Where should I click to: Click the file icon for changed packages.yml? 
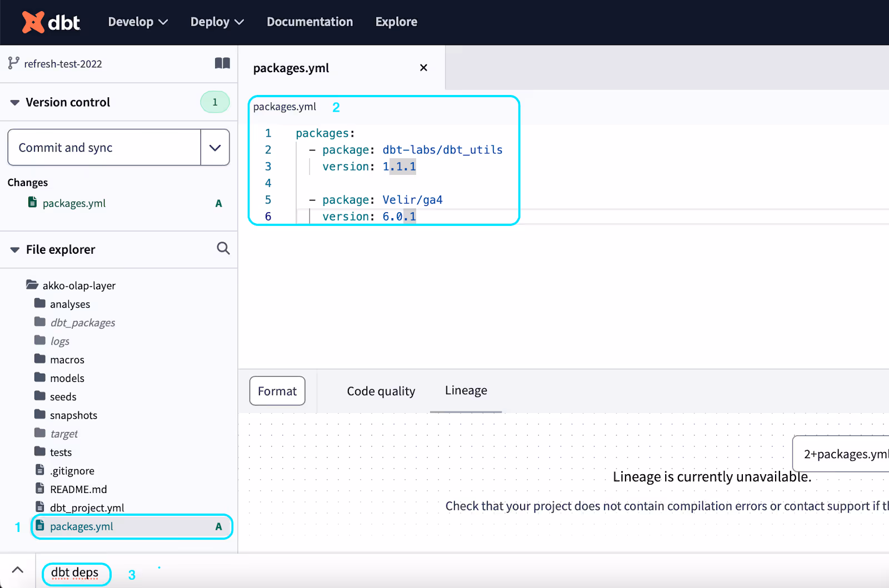(33, 202)
